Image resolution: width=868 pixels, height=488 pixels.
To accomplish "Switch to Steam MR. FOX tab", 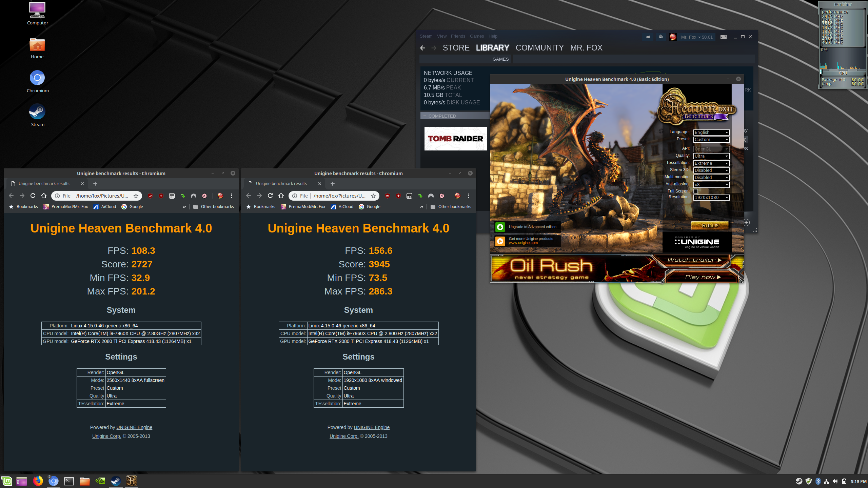I will 586,48.
